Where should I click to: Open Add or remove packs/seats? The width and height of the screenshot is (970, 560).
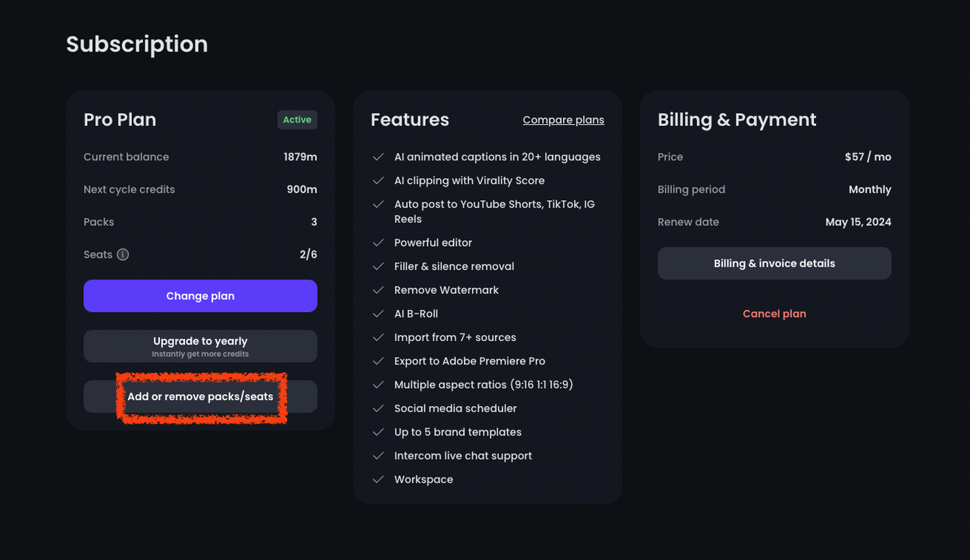click(x=200, y=397)
